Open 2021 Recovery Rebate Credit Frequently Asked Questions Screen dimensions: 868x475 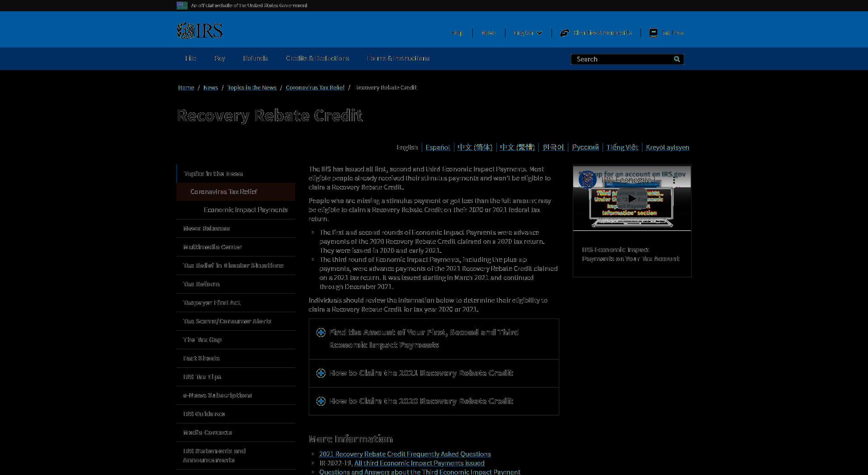coord(405,454)
